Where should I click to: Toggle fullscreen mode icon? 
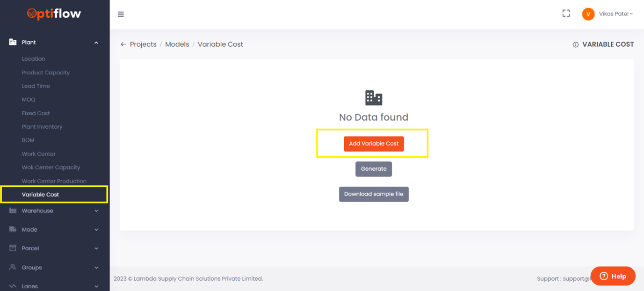pyautogui.click(x=566, y=14)
